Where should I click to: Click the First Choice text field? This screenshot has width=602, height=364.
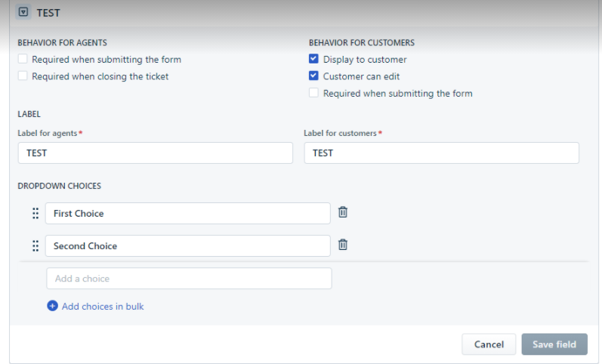point(188,214)
